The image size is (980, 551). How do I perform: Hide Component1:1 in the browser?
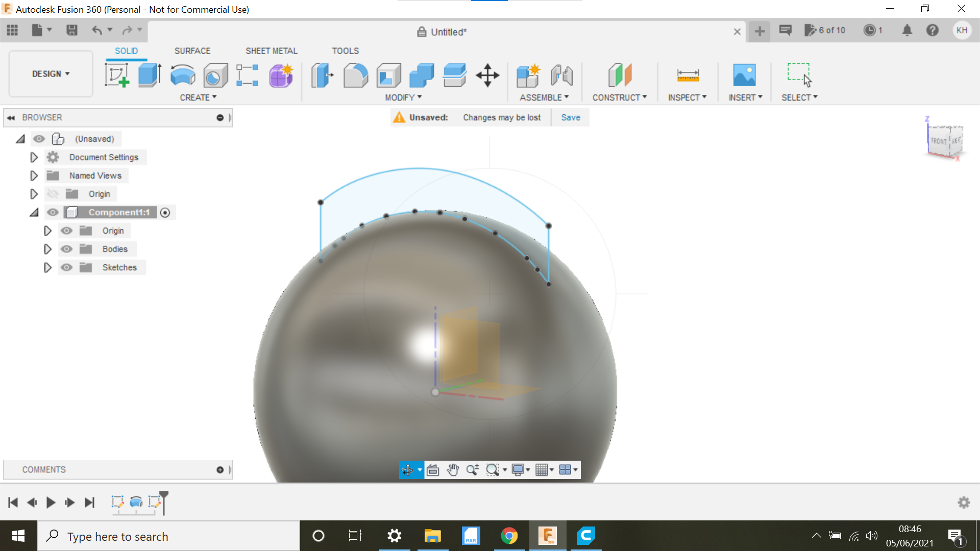pos(53,212)
